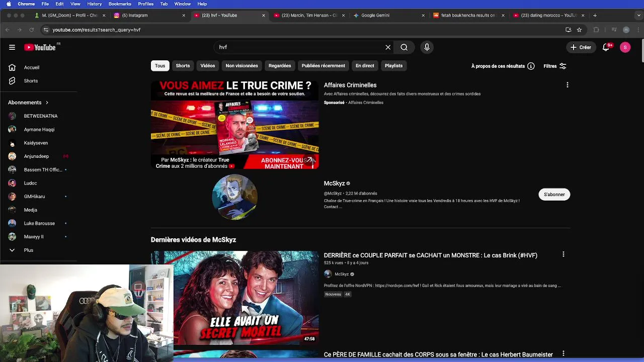Image resolution: width=644 pixels, height=362 pixels.
Task: Open the McSkyz channel name link
Action: click(335, 184)
